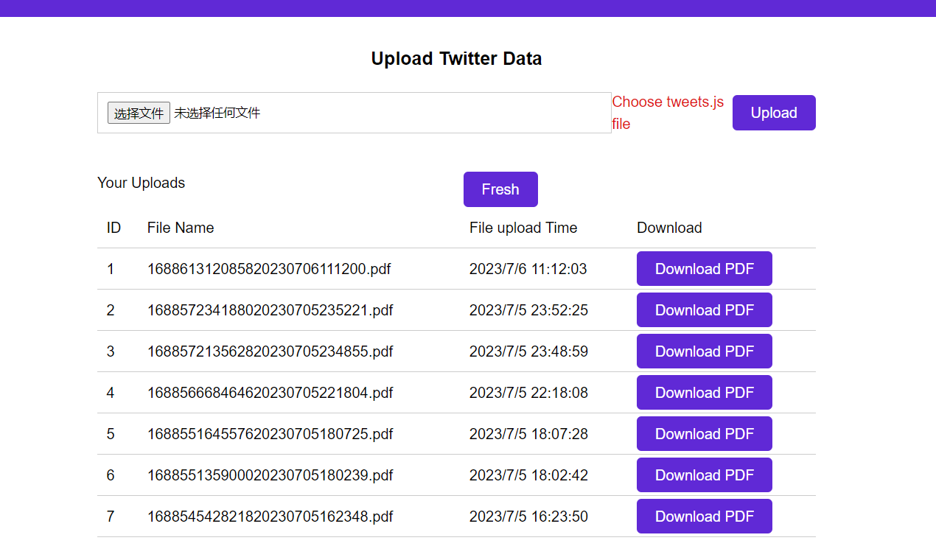Click the 选择文件 choose file button
936x560 pixels.
[x=139, y=113]
